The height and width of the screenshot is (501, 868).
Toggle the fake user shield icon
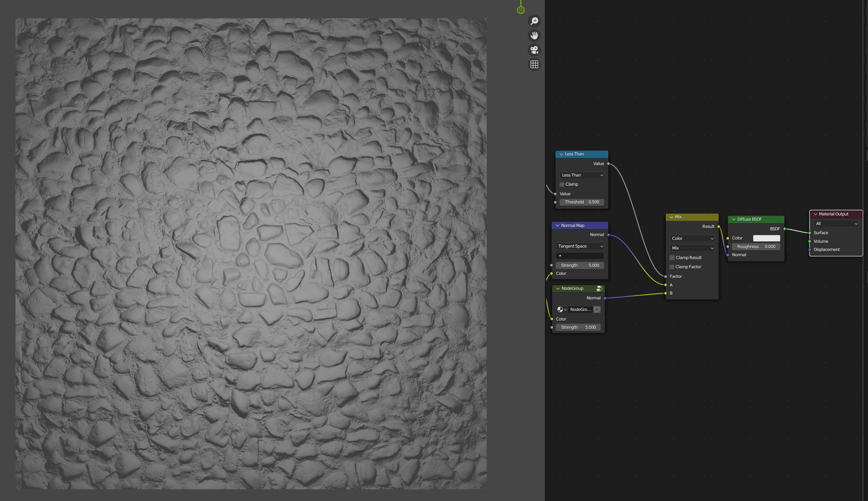click(x=597, y=310)
